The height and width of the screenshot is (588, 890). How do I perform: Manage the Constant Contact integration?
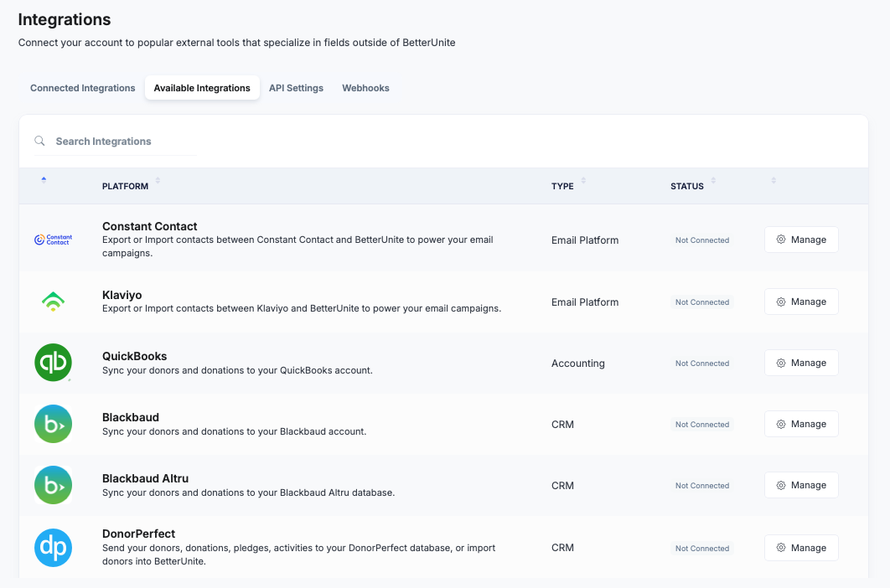coord(801,240)
